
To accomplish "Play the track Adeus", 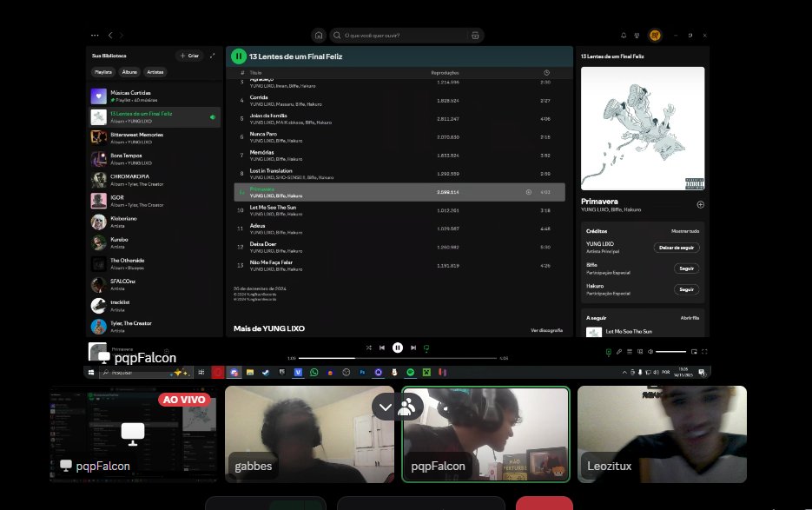I will [x=399, y=229].
